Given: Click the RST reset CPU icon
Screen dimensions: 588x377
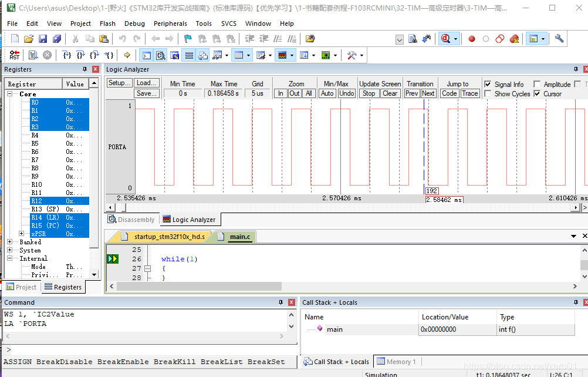Looking at the screenshot, I should 15,55.
